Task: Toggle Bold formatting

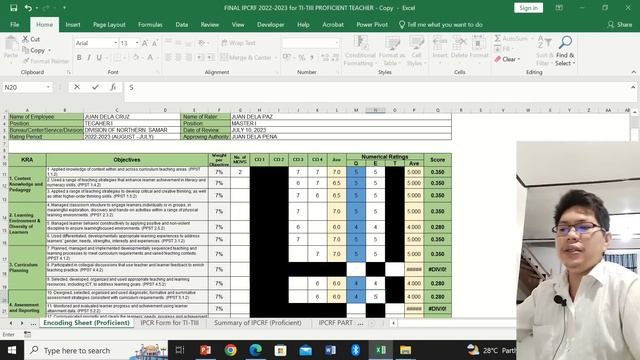Action: [x=79, y=58]
